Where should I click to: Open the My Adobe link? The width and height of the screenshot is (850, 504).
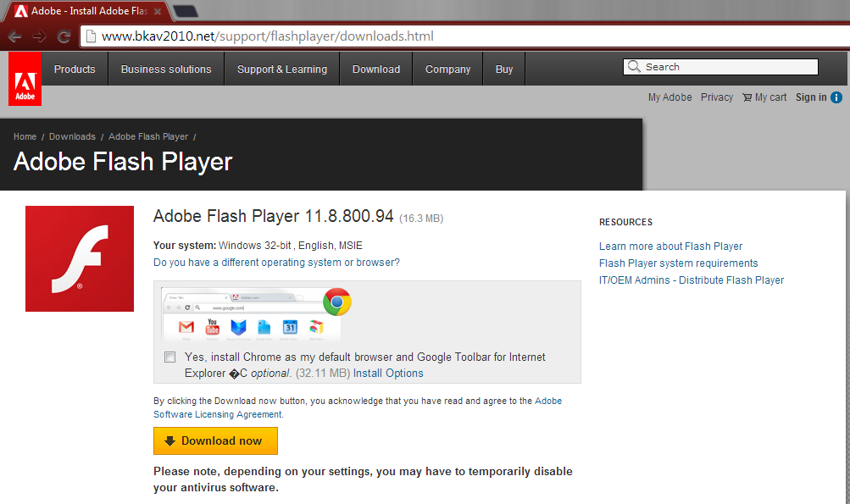tap(670, 97)
